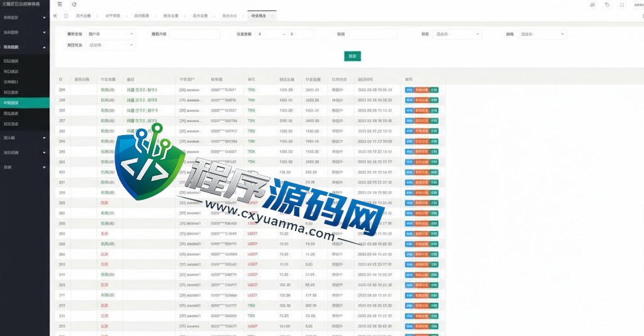
Task: Click the range end field after the dash
Action: (x=301, y=34)
